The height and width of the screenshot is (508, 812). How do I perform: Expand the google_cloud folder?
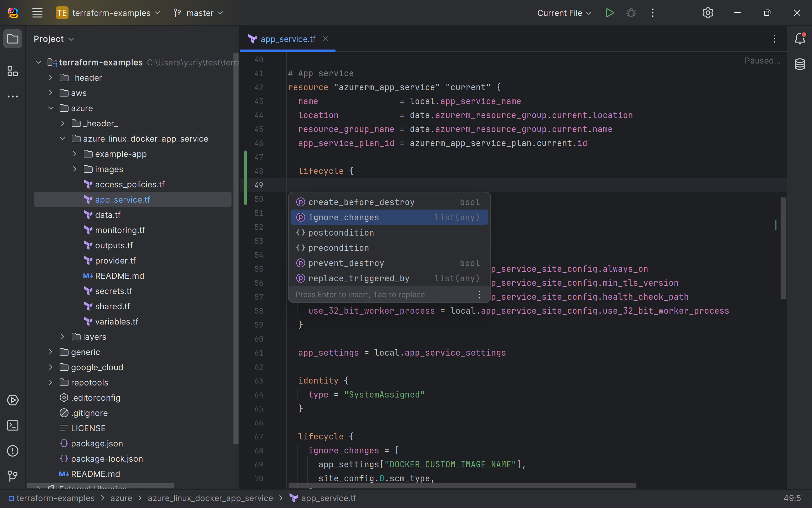[x=51, y=367]
